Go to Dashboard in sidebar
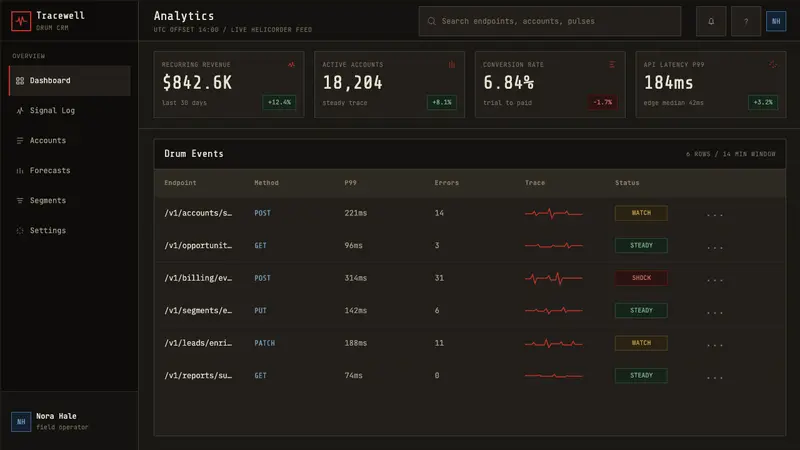The image size is (800, 450). (69, 81)
